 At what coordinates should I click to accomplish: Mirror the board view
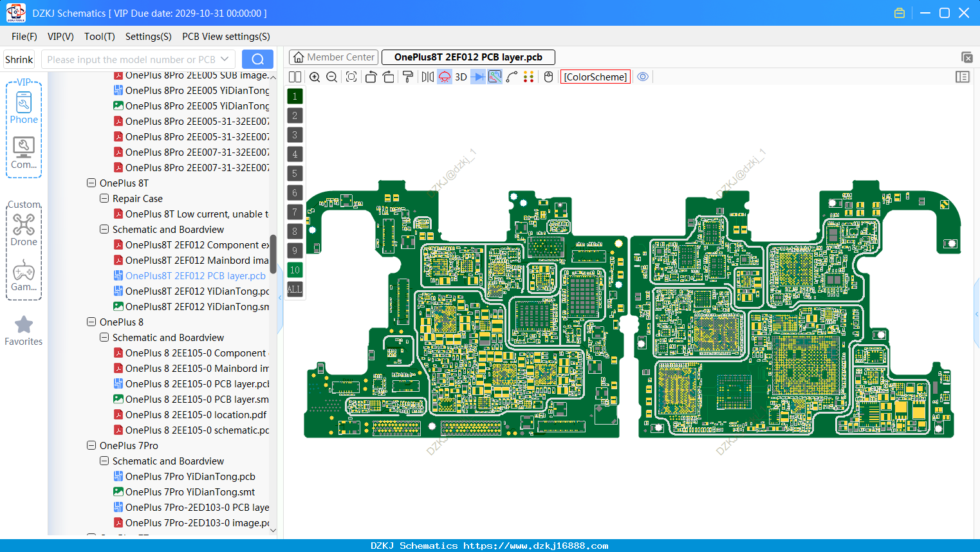(428, 77)
